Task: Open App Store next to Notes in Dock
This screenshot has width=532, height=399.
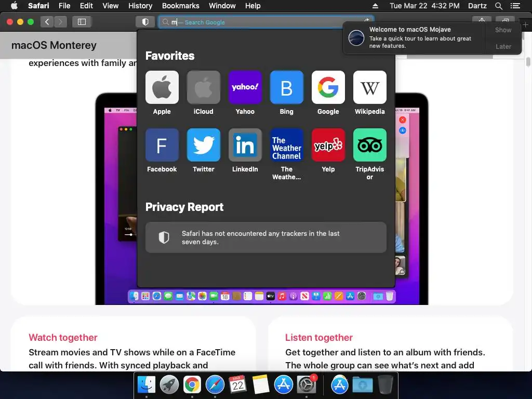Action: pyautogui.click(x=283, y=384)
